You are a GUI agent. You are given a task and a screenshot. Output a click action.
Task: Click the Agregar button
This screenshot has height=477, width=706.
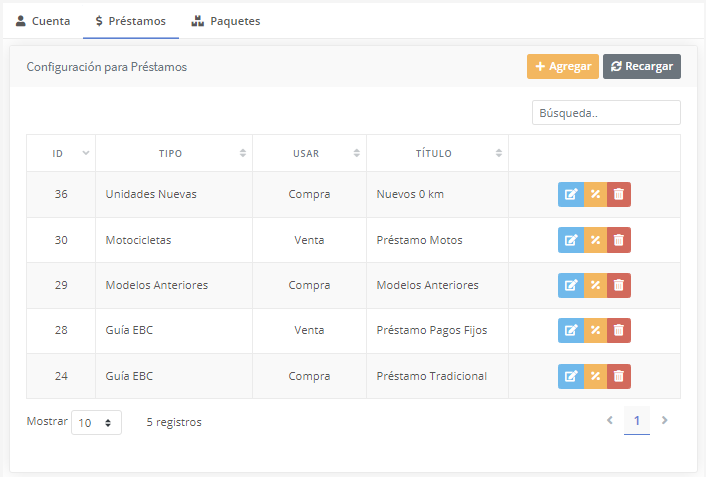pyautogui.click(x=562, y=67)
